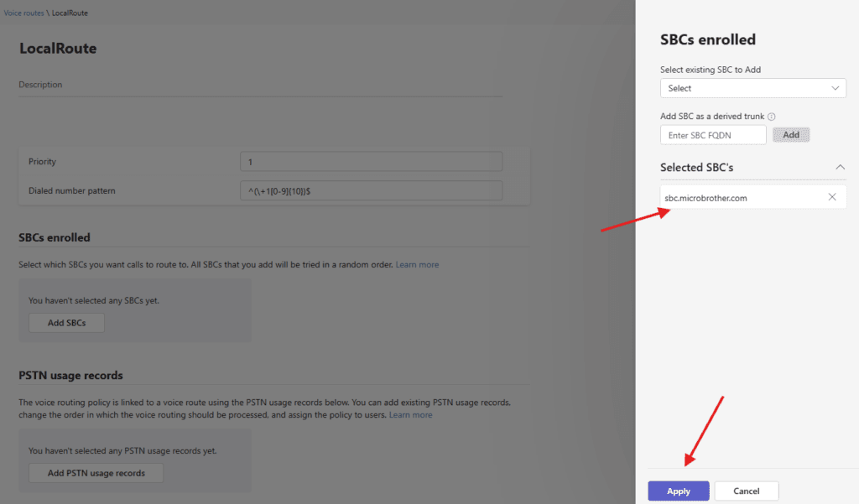
Task: Go back to Voice routes breadcrumb
Action: click(x=23, y=13)
